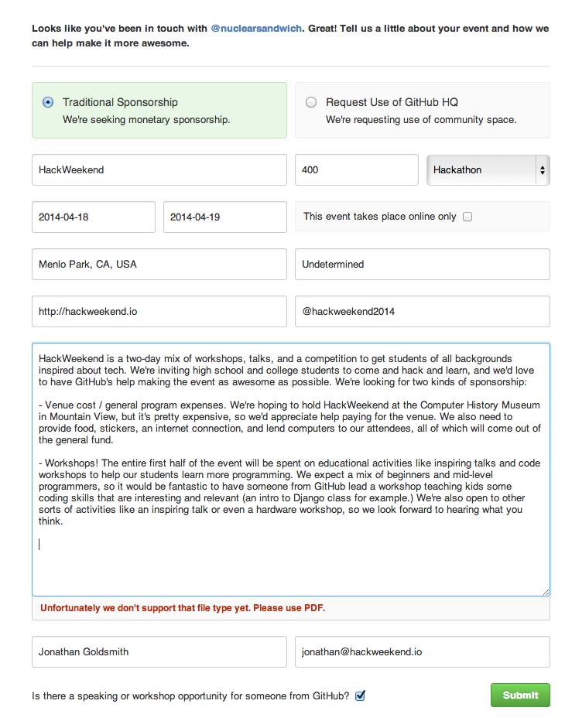Edit the attendee count field showing 400
Viewport: 565px width, 728px height.
tap(356, 170)
